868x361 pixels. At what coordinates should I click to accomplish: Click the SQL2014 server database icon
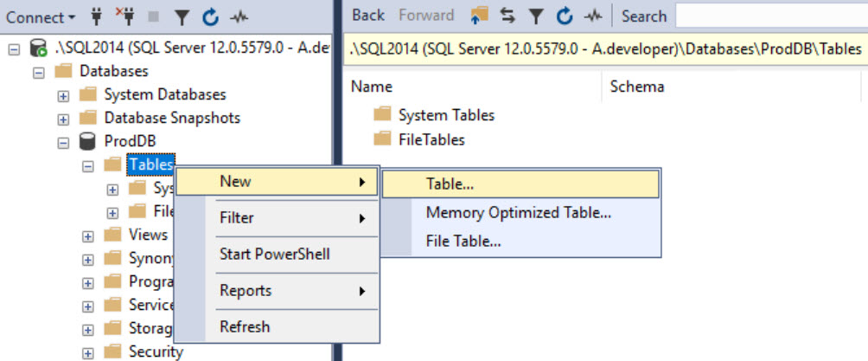(x=39, y=48)
